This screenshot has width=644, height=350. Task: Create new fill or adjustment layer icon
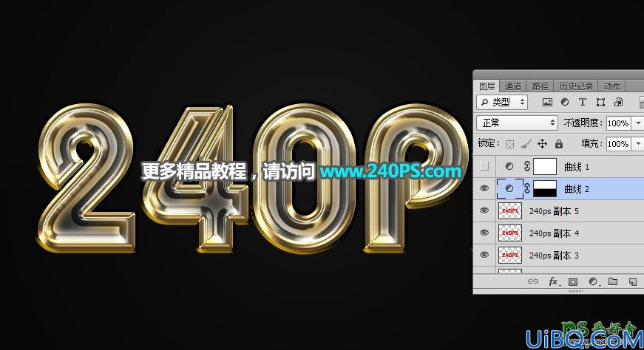pos(593,281)
